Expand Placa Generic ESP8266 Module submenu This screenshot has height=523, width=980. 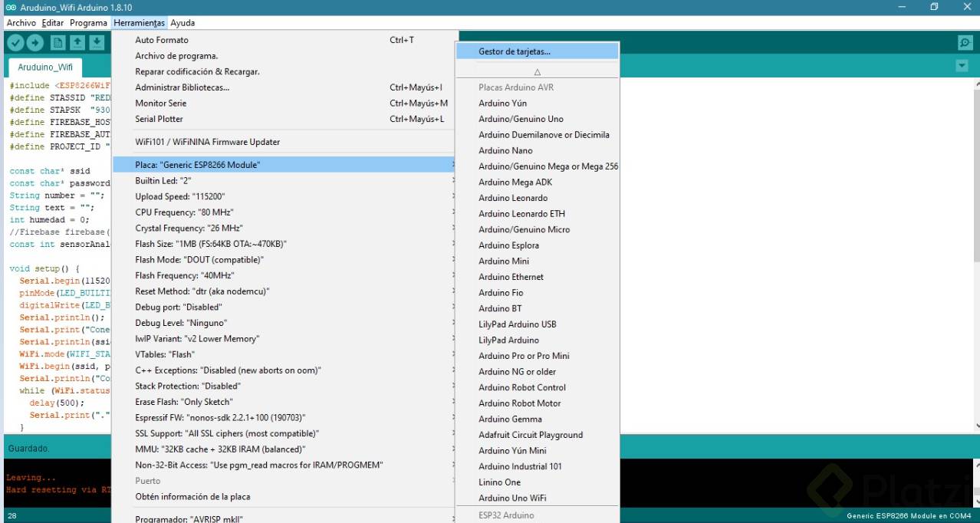click(x=284, y=165)
